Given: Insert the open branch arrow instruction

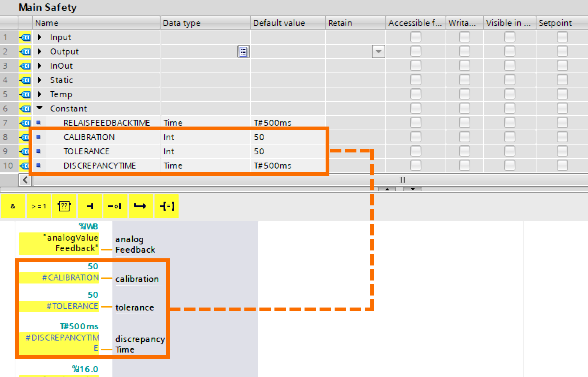Looking at the screenshot, I should (141, 206).
